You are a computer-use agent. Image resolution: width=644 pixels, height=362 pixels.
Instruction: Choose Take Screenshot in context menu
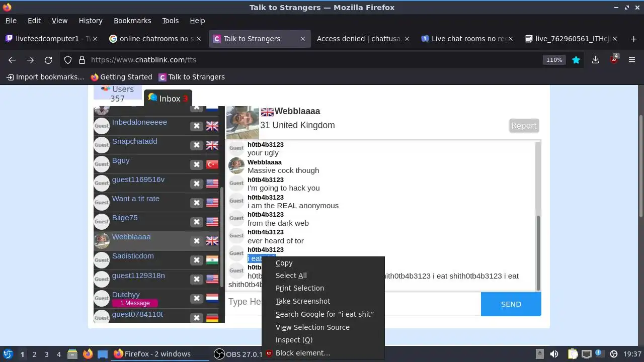point(323,301)
